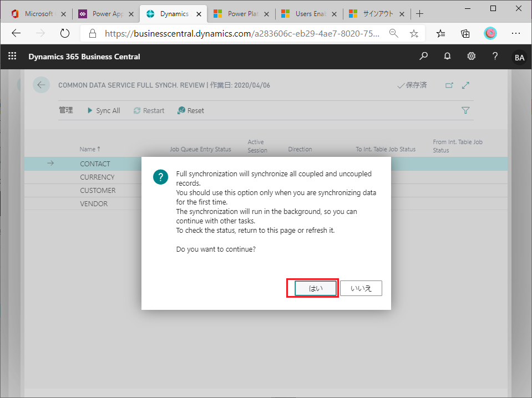Click the Reset action

tap(191, 110)
